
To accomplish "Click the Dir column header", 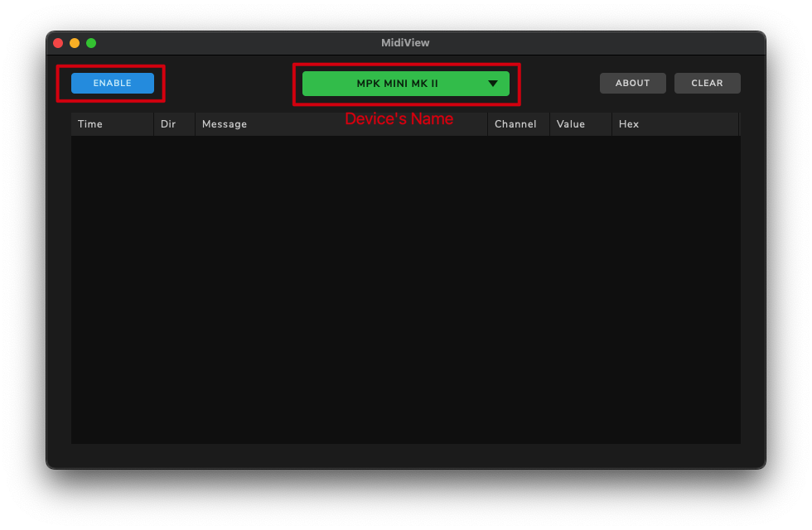I will click(175, 124).
